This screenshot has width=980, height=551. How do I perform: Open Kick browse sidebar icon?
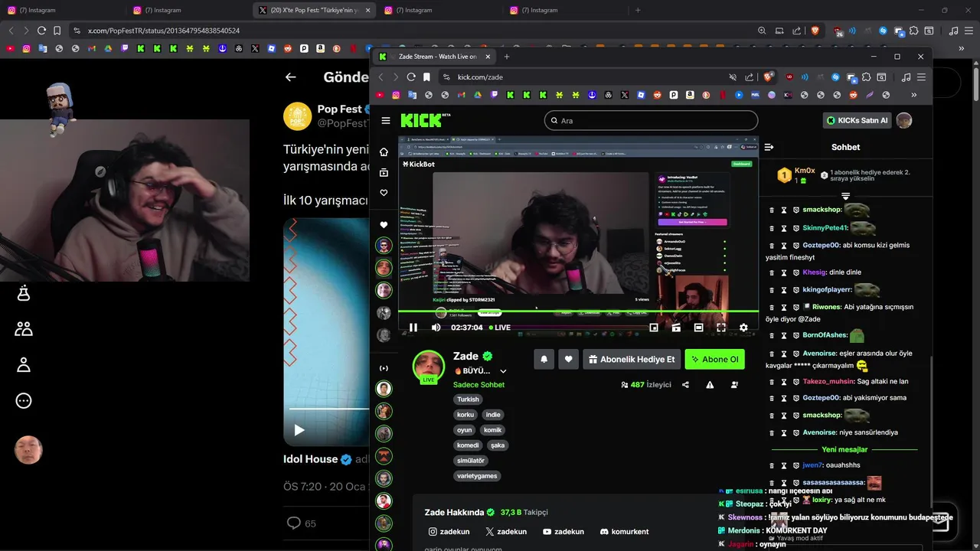384,173
